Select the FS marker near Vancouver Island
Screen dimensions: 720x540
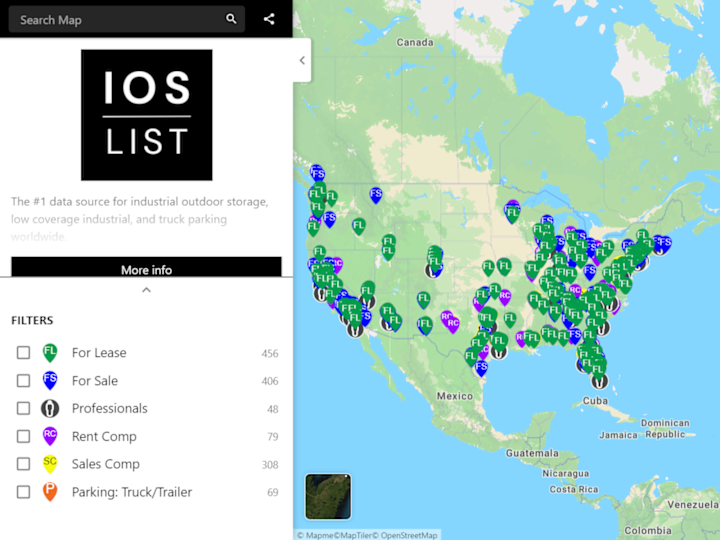(x=318, y=174)
